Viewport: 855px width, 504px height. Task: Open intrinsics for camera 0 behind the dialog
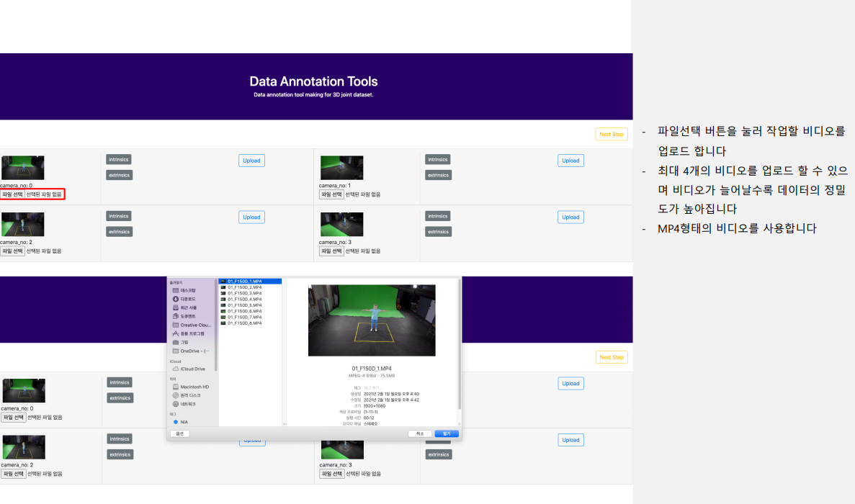[120, 382]
